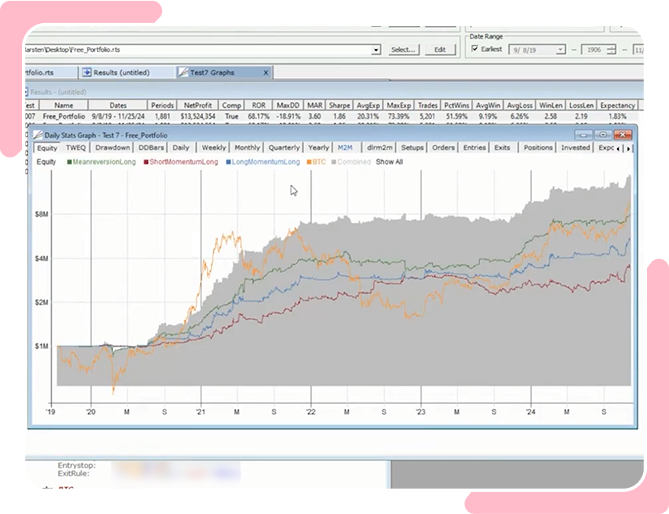Sort by the PctWins column header
Image resolution: width=669 pixels, height=514 pixels.
point(457,105)
